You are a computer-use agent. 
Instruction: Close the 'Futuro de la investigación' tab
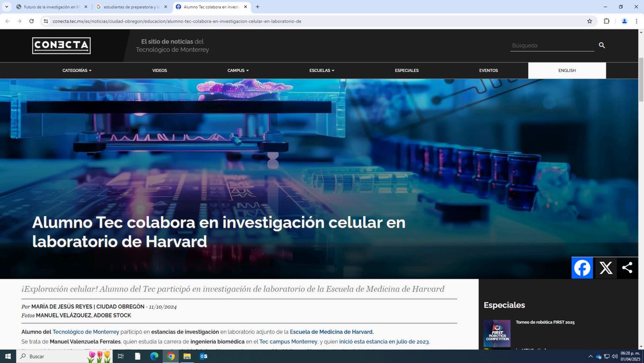[x=86, y=7]
